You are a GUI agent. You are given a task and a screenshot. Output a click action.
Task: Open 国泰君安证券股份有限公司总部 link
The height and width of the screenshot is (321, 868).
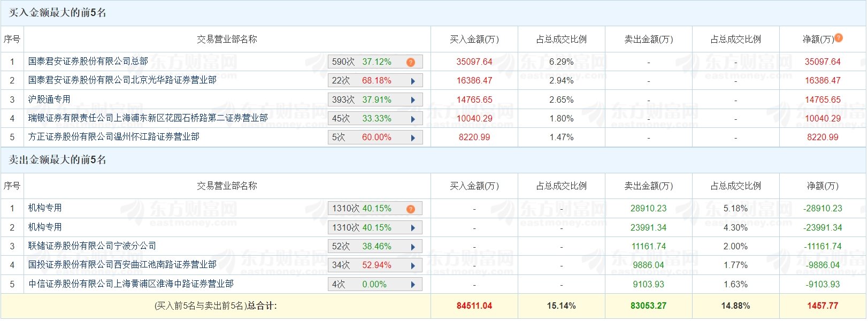[x=88, y=62]
